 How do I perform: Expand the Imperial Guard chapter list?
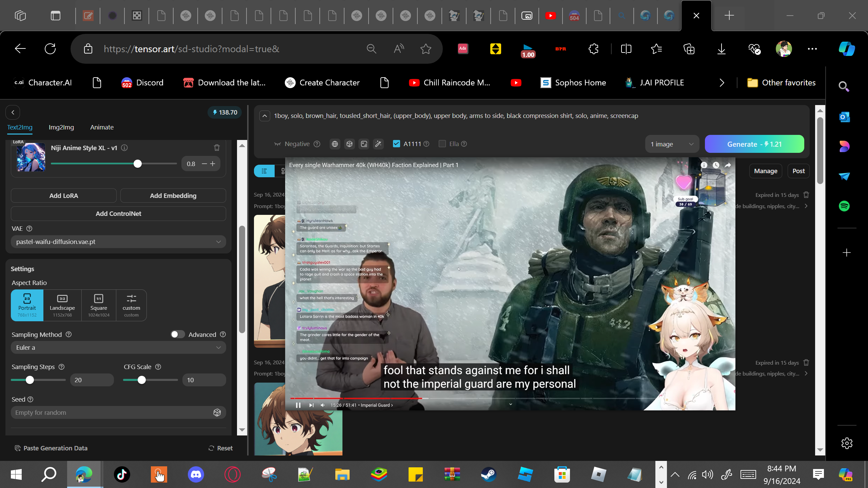377,405
